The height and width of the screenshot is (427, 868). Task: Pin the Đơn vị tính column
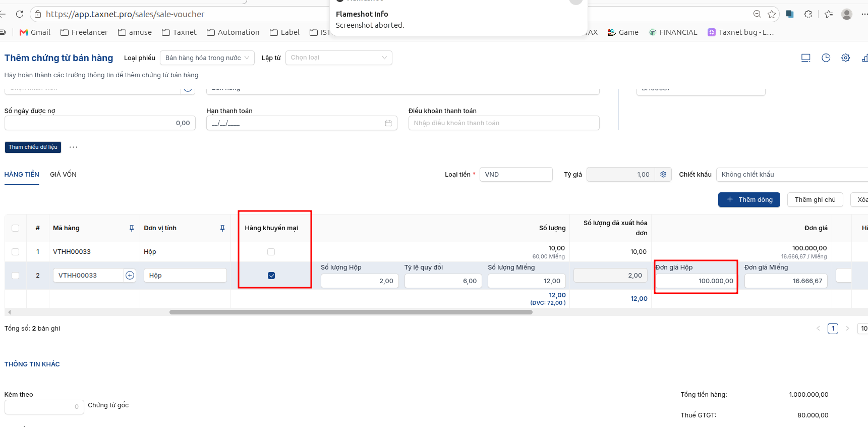[x=222, y=228]
